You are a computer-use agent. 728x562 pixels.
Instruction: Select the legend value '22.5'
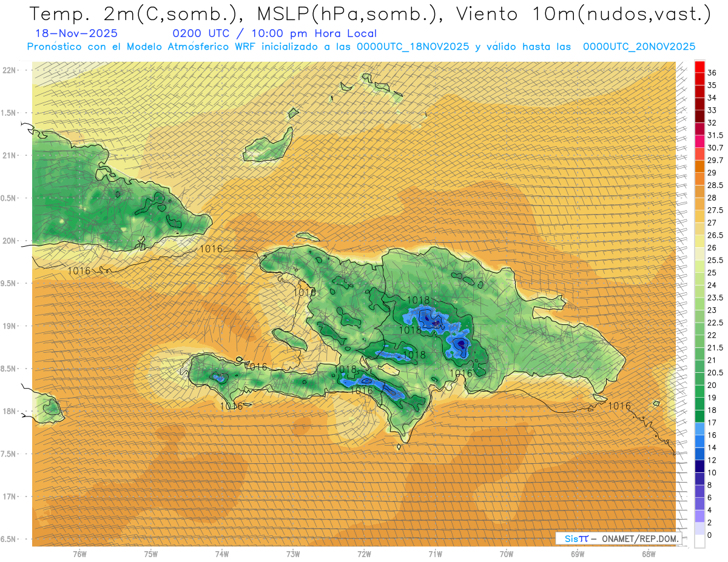click(x=715, y=323)
